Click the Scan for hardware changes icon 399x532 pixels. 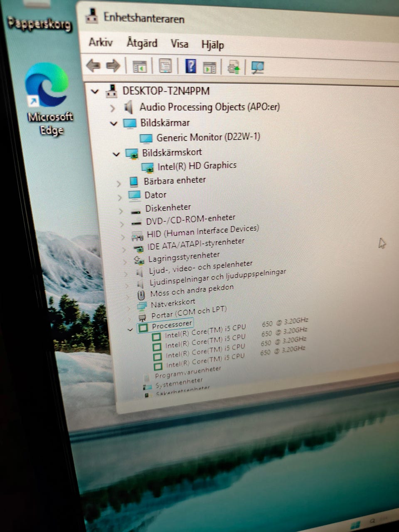(x=258, y=67)
